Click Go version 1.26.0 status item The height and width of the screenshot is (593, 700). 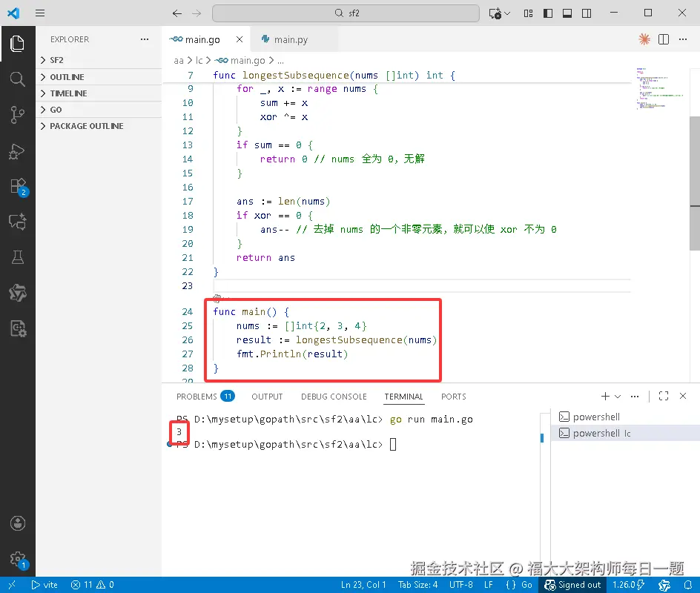628,585
